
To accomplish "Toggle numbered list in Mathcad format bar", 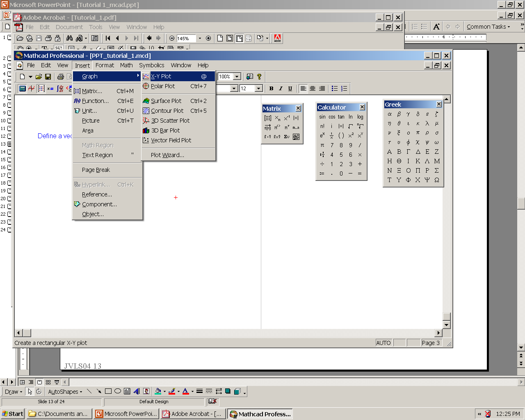I will (344, 89).
